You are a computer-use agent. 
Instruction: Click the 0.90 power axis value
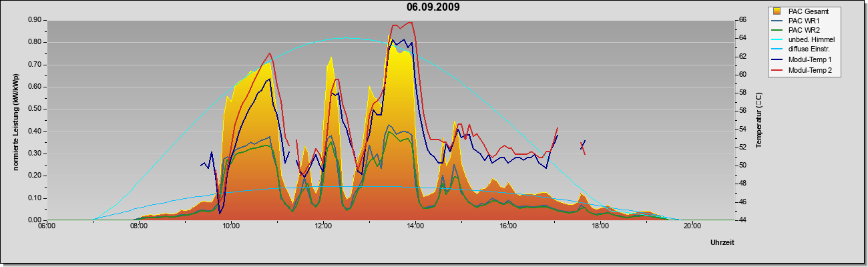[35, 20]
